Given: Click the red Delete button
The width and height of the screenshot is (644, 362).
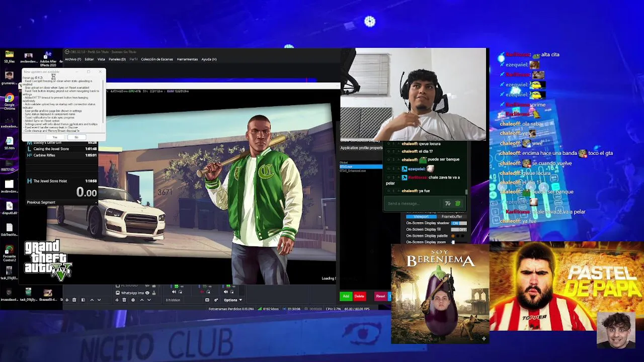Looking at the screenshot, I should (359, 296).
